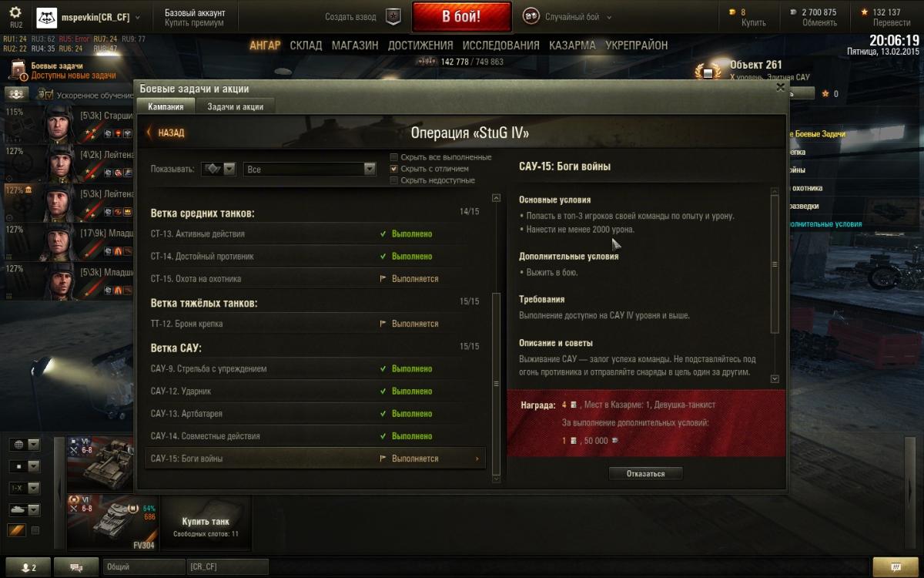The height and width of the screenshot is (578, 924).
Task: Enable Скрыть все выполненные checkbox
Action: (x=394, y=157)
